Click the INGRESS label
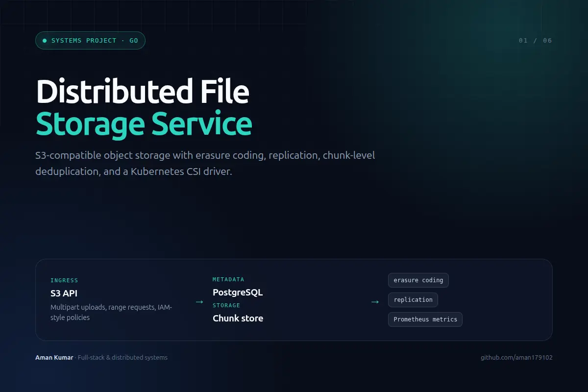Screen dimensions: 588x392 (x=64, y=281)
